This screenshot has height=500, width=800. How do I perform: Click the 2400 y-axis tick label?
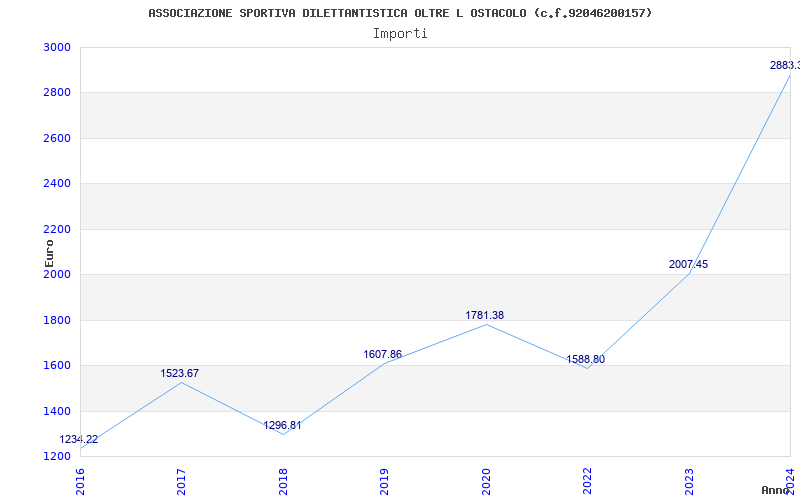coord(57,184)
